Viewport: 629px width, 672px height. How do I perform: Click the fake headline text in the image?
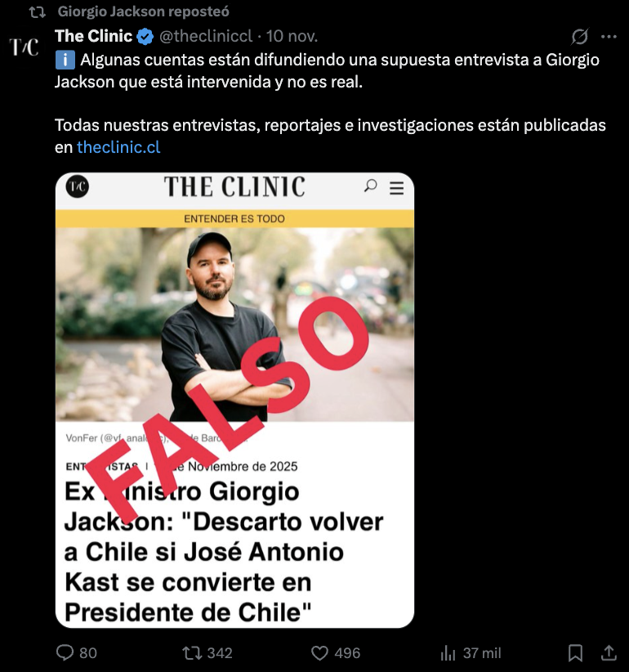[x=224, y=552]
